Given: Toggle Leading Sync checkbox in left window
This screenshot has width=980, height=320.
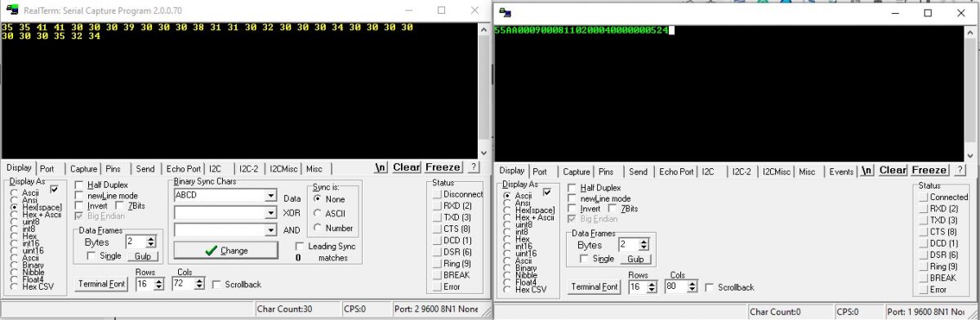Looking at the screenshot, I should 326,246.
